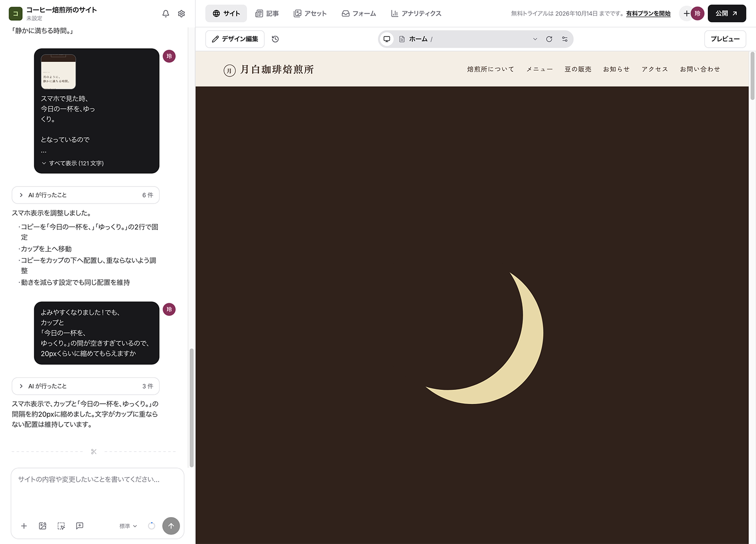The image size is (756, 544).
Task: Attach an image to chat message
Action: [x=43, y=526]
